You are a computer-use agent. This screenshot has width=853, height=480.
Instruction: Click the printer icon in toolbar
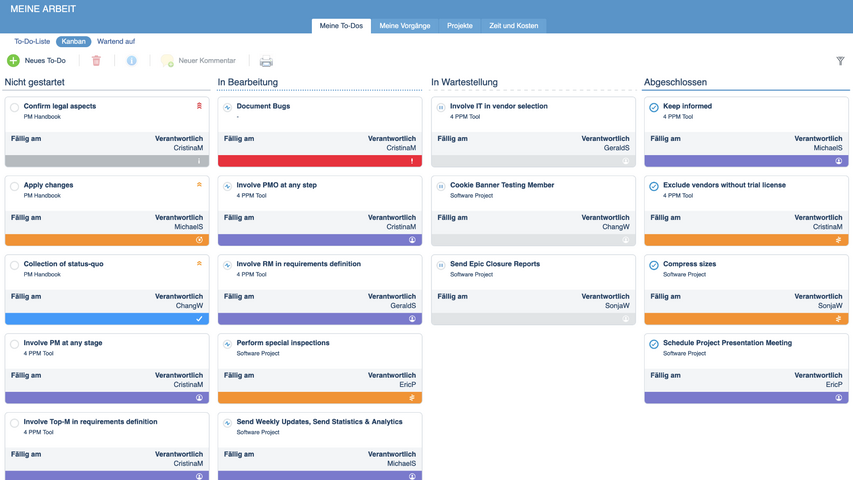(266, 61)
